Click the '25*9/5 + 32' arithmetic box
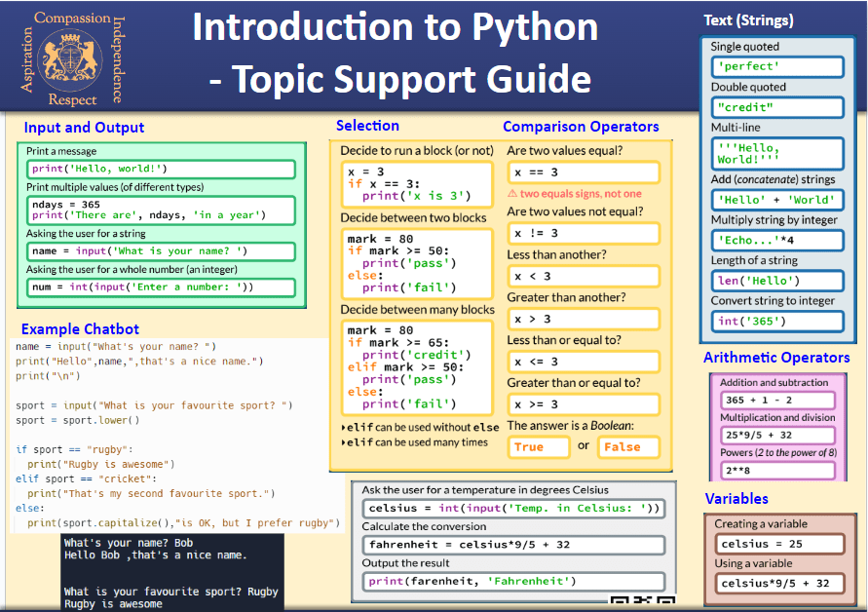This screenshot has width=868, height=612. tap(777, 435)
